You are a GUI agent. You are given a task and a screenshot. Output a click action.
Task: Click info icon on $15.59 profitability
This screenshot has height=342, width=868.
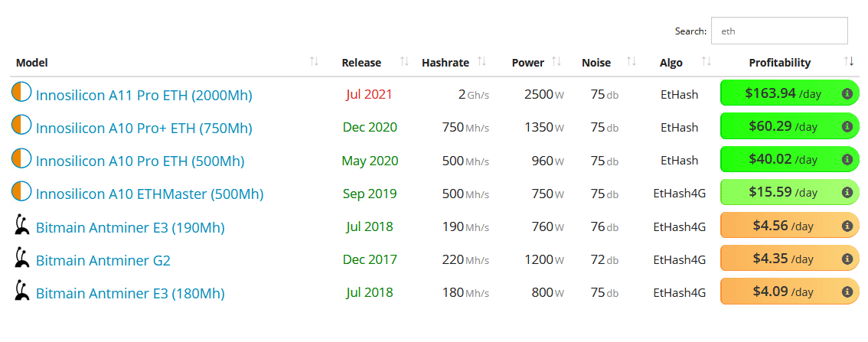(847, 193)
